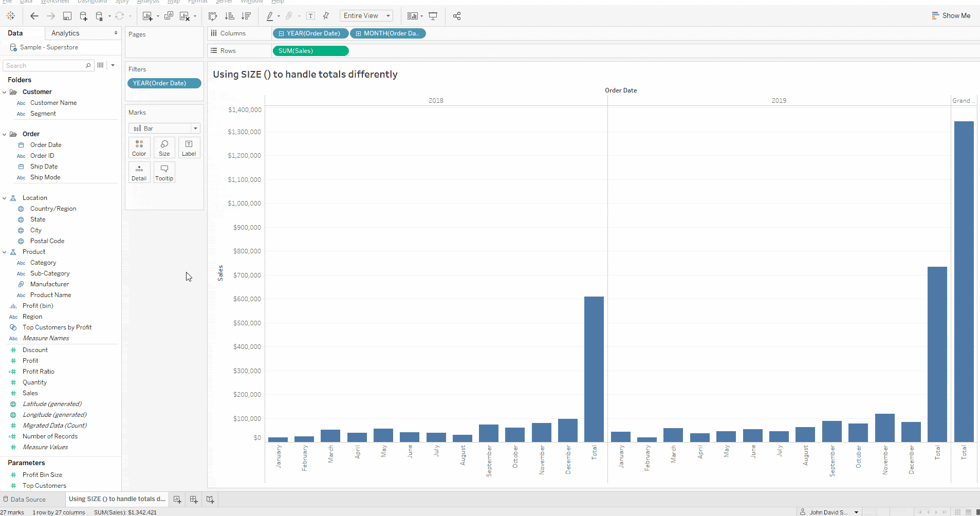Switch to the Analytics tab

(65, 33)
